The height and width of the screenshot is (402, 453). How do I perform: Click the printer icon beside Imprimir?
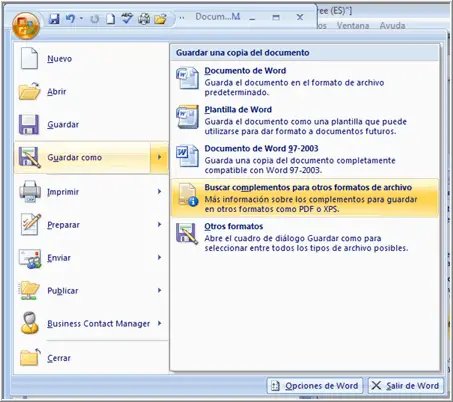point(30,191)
